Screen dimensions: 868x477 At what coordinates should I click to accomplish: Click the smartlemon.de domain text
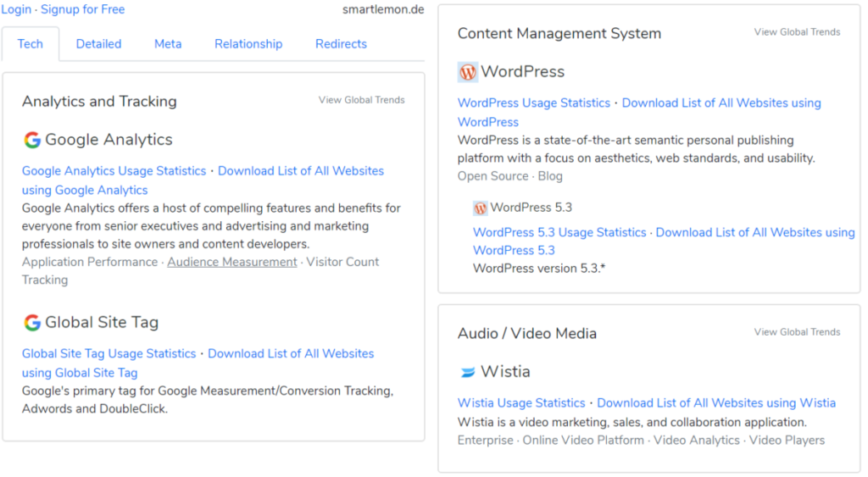coord(383,9)
